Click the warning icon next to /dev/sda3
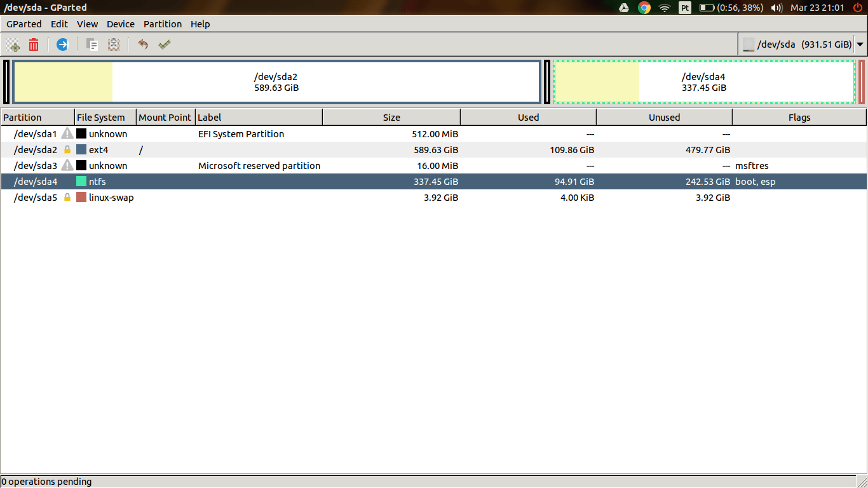This screenshot has height=488, width=868. [x=67, y=165]
